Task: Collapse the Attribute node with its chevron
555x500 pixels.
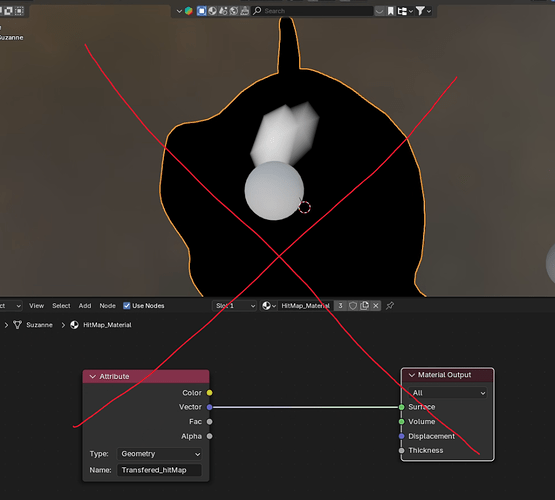Action: point(93,377)
